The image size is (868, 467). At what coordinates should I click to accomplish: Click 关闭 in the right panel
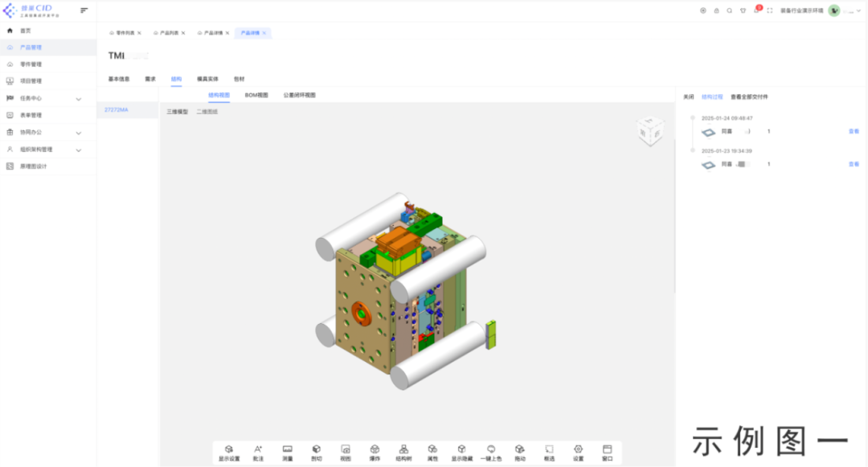[688, 96]
